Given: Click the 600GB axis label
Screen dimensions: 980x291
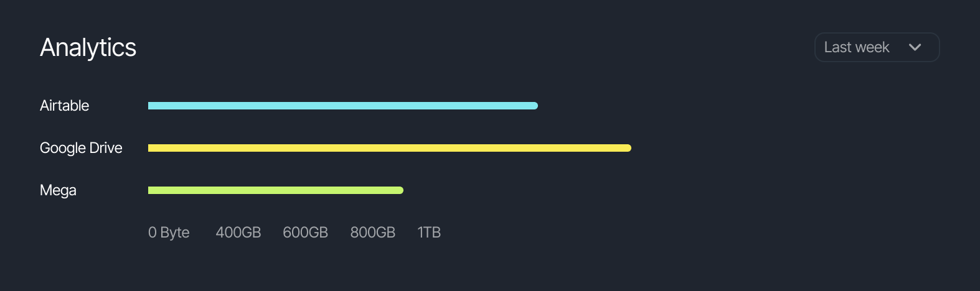Looking at the screenshot, I should [x=305, y=233].
